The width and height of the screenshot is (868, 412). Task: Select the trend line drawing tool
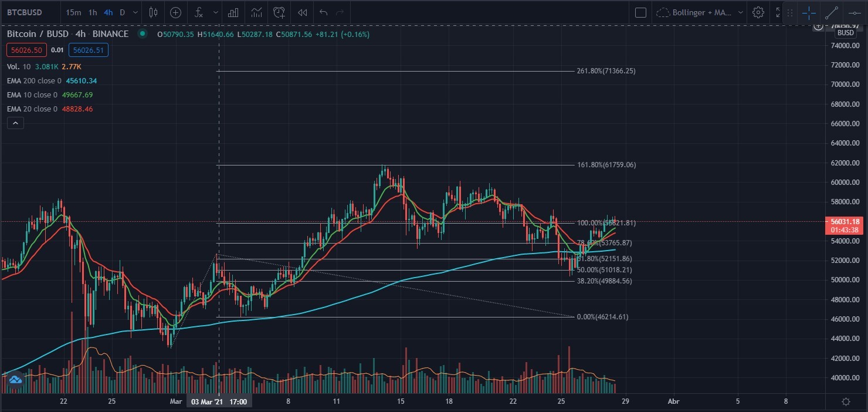pos(831,12)
